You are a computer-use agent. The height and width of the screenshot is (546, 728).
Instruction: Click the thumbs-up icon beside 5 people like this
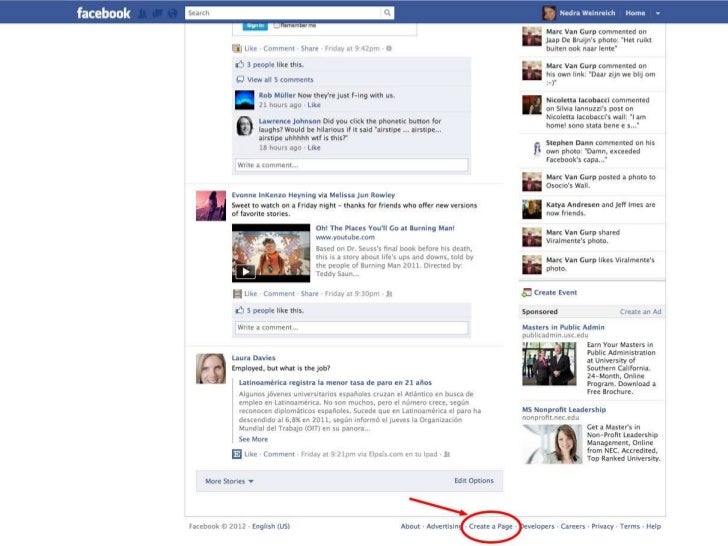click(x=240, y=310)
